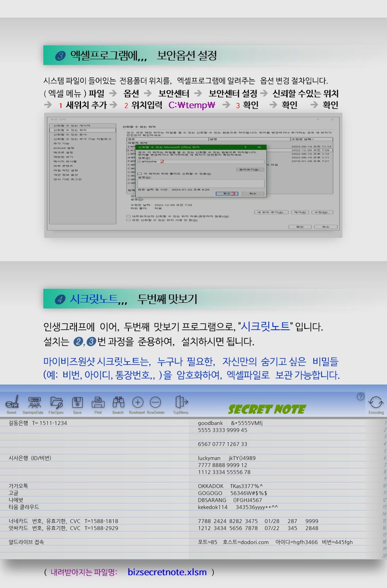Click the 확인 button marked 3
The height and width of the screenshot is (588, 387).
click(227, 194)
